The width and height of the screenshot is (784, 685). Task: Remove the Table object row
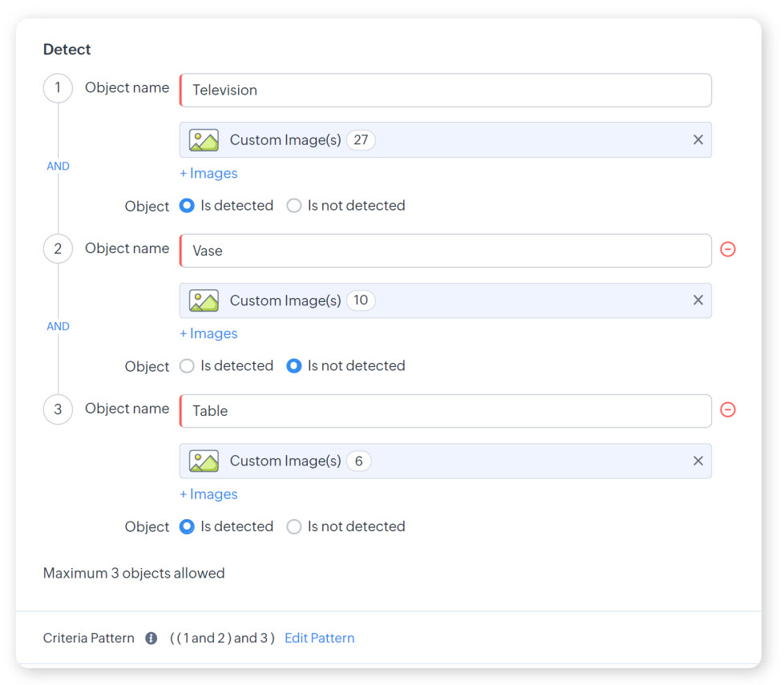tap(728, 409)
